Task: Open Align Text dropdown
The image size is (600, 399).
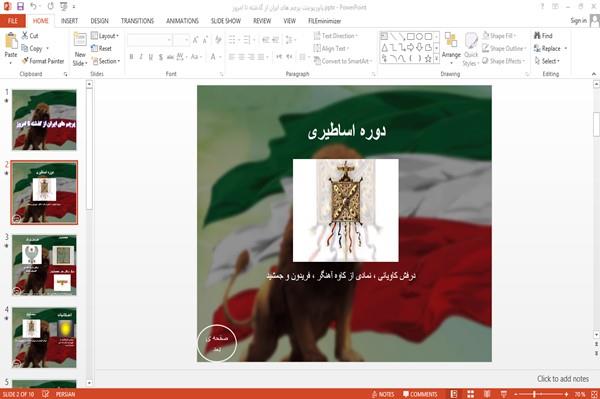Action: (x=331, y=48)
